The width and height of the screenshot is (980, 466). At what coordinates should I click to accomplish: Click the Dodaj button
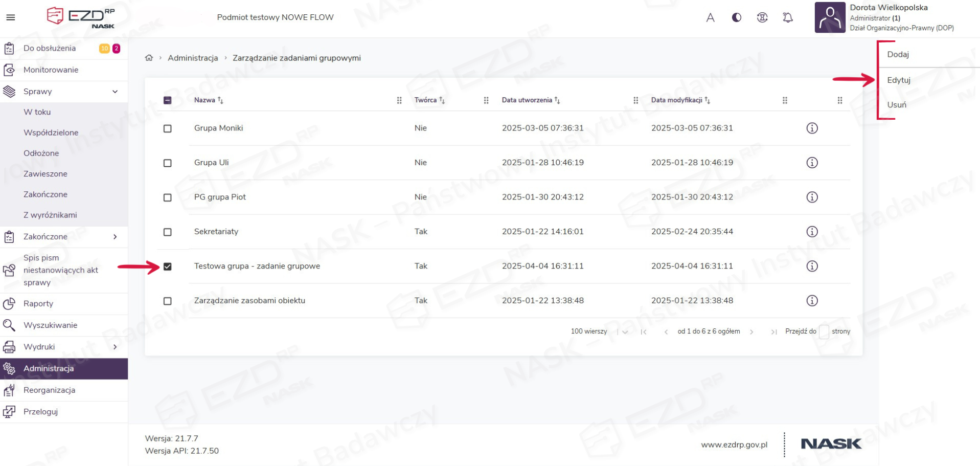tap(898, 54)
